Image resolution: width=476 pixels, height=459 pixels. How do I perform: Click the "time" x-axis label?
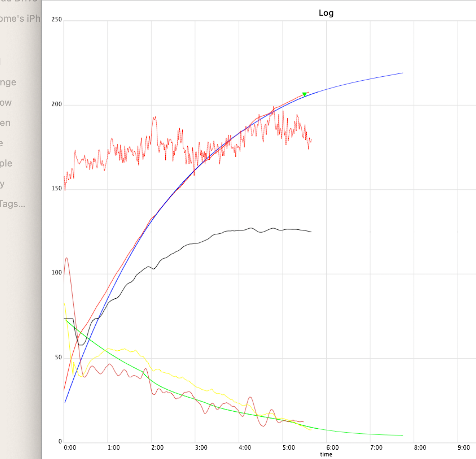326,454
